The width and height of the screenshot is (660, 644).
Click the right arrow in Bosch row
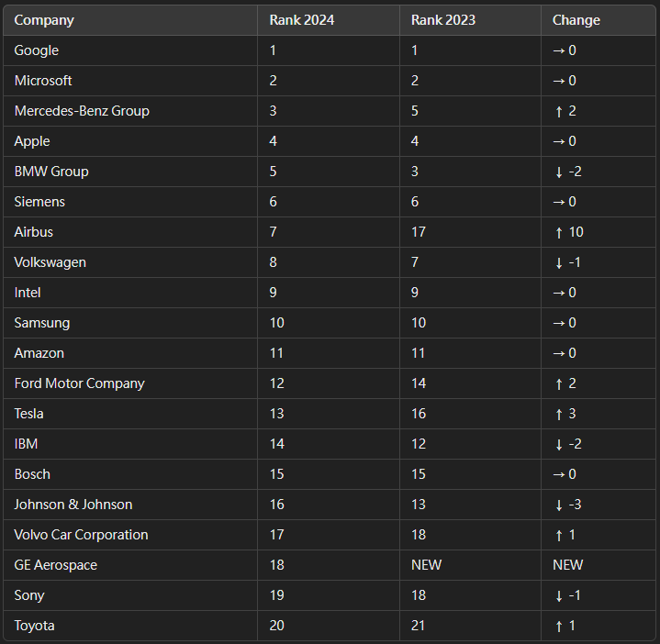[x=558, y=475]
